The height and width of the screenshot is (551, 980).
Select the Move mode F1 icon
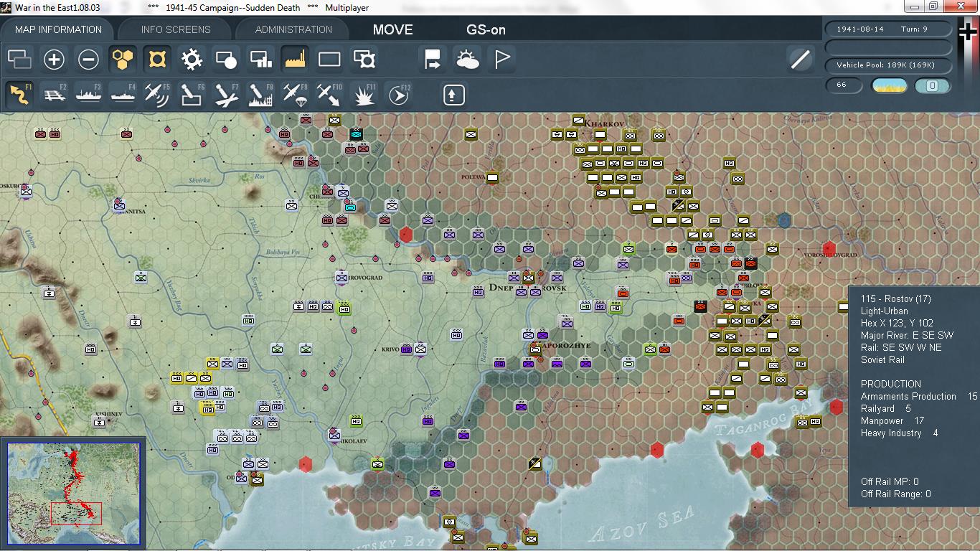point(18,94)
